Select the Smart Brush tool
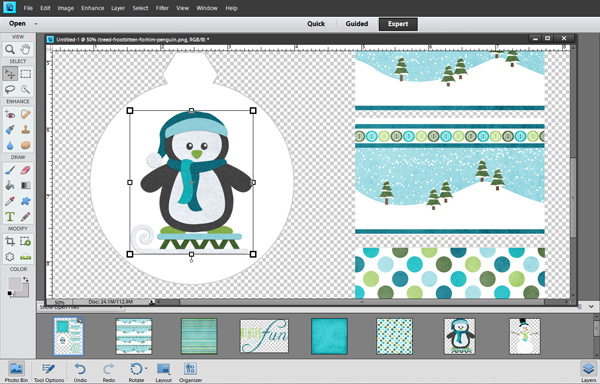The height and width of the screenshot is (384, 600). pyautogui.click(x=10, y=130)
